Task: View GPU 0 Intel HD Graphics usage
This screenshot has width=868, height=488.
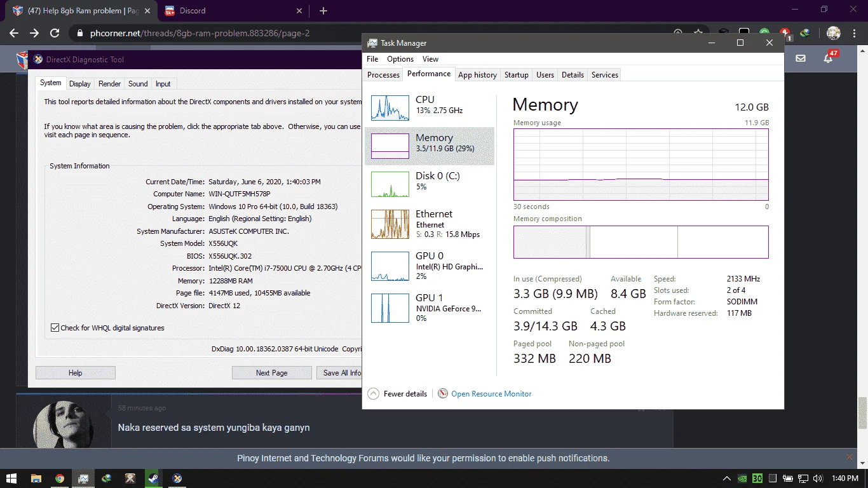Action: (x=430, y=266)
